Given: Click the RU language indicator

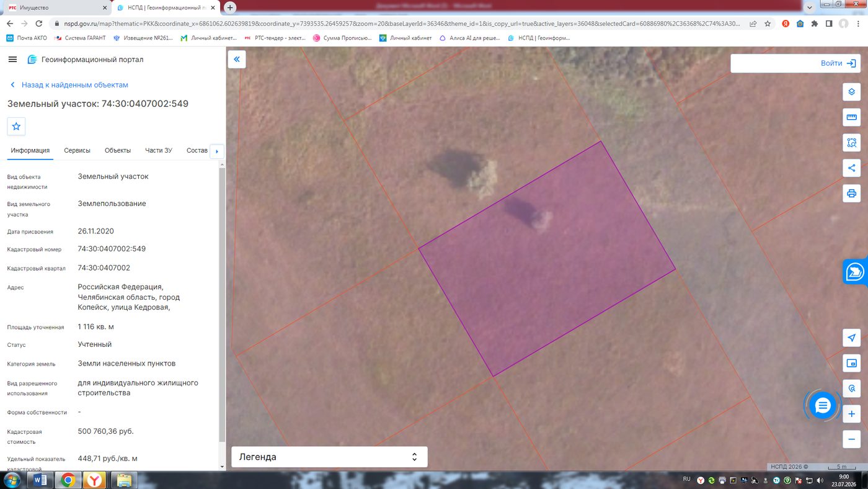Looking at the screenshot, I should [686, 480].
